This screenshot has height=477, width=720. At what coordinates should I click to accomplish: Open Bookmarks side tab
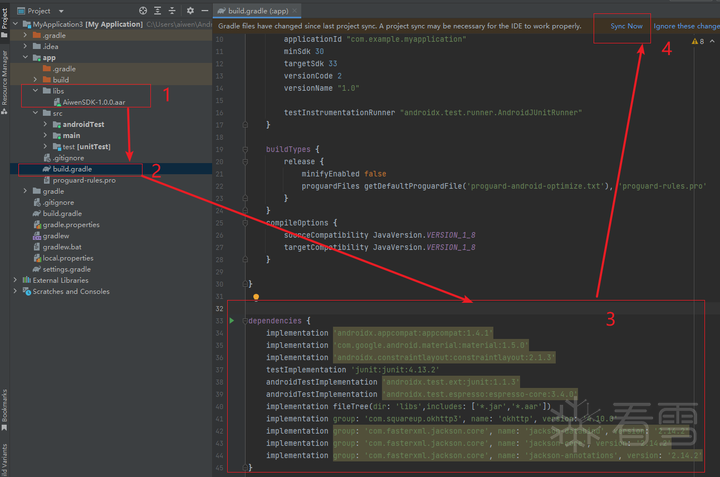(5, 410)
